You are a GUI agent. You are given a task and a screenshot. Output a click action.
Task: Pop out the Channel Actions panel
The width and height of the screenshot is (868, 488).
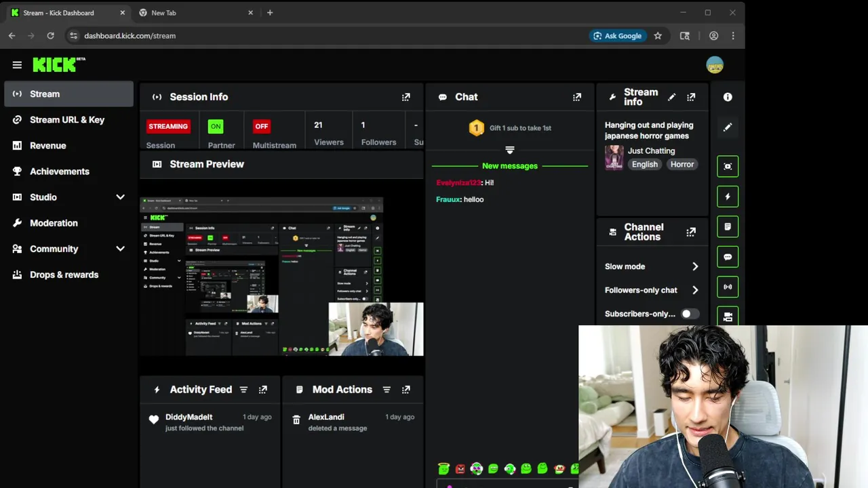[x=691, y=232]
